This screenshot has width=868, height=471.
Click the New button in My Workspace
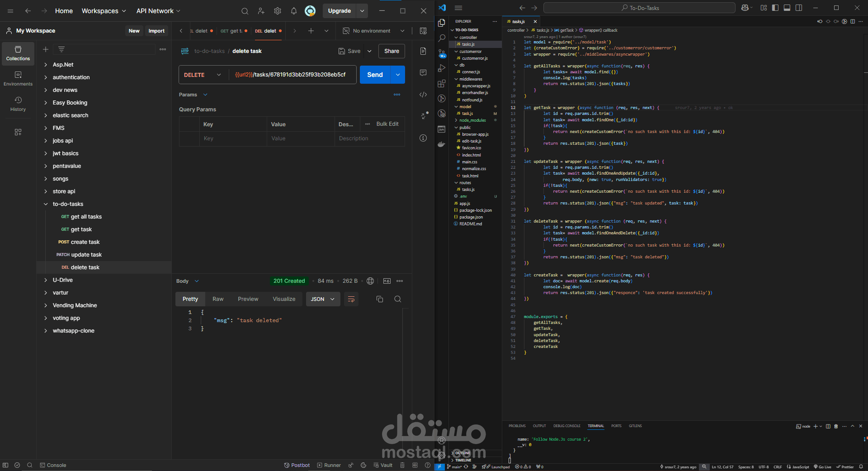(x=134, y=31)
